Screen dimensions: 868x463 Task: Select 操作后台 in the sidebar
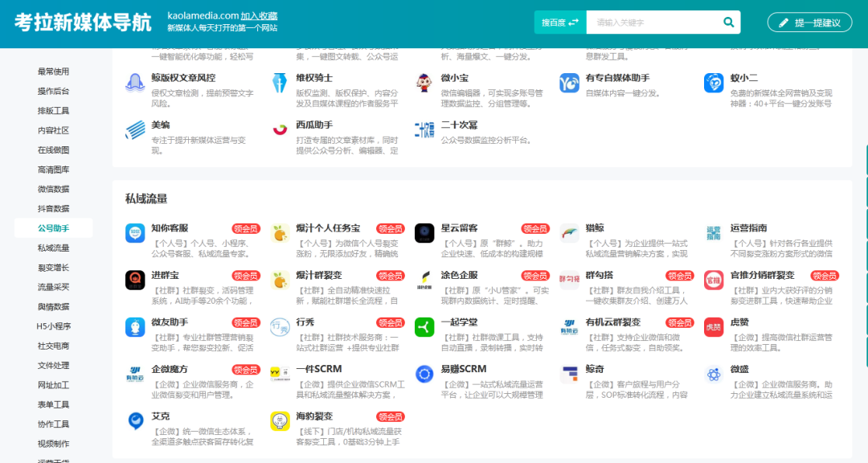pos(54,91)
